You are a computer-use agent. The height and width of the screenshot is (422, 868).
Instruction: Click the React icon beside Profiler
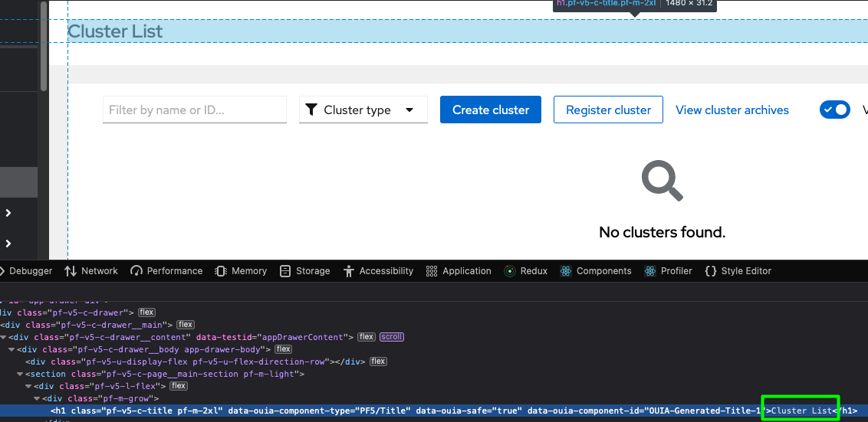(650, 271)
